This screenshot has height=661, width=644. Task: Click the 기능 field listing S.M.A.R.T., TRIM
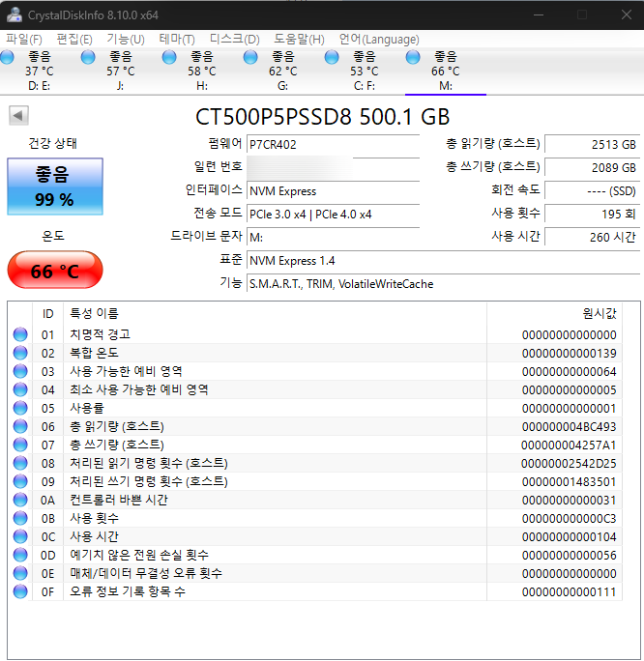point(444,284)
